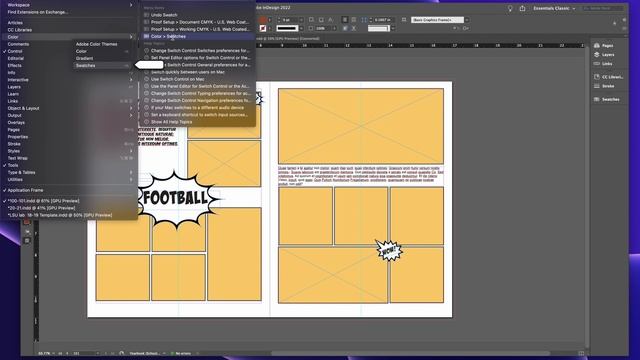
Task: Open Articles from the Window menu
Action: [x=15, y=23]
